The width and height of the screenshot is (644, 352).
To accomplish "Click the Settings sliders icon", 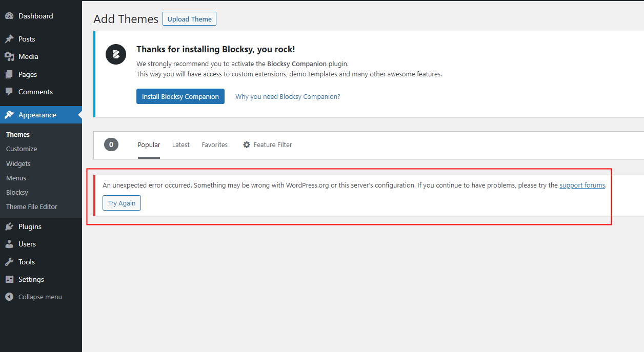I will coord(9,279).
